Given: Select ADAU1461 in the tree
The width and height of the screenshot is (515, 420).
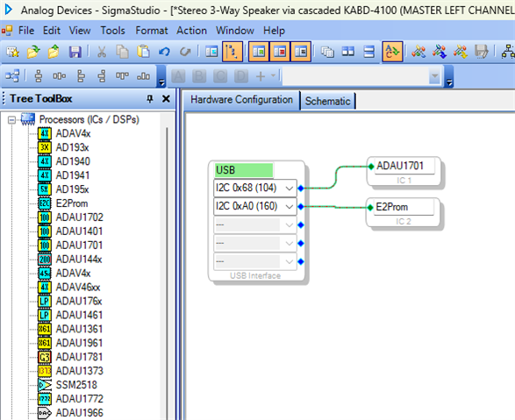Looking at the screenshot, I should pos(79,315).
